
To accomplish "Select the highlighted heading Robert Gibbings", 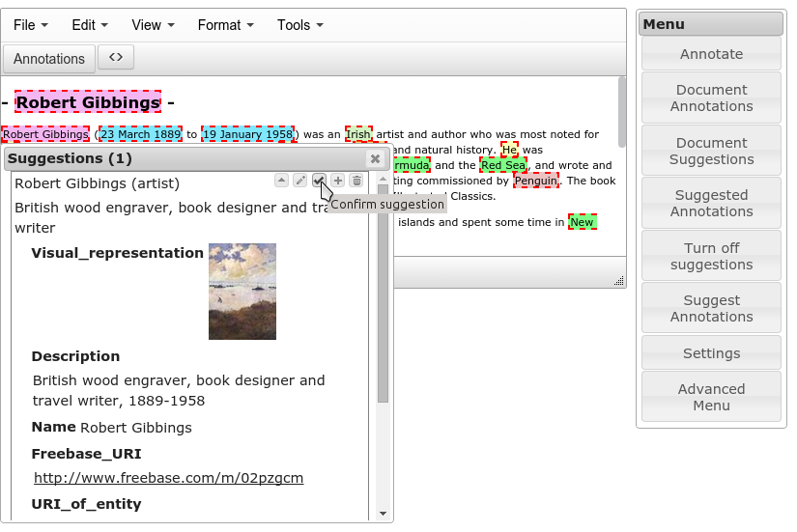I will [89, 102].
